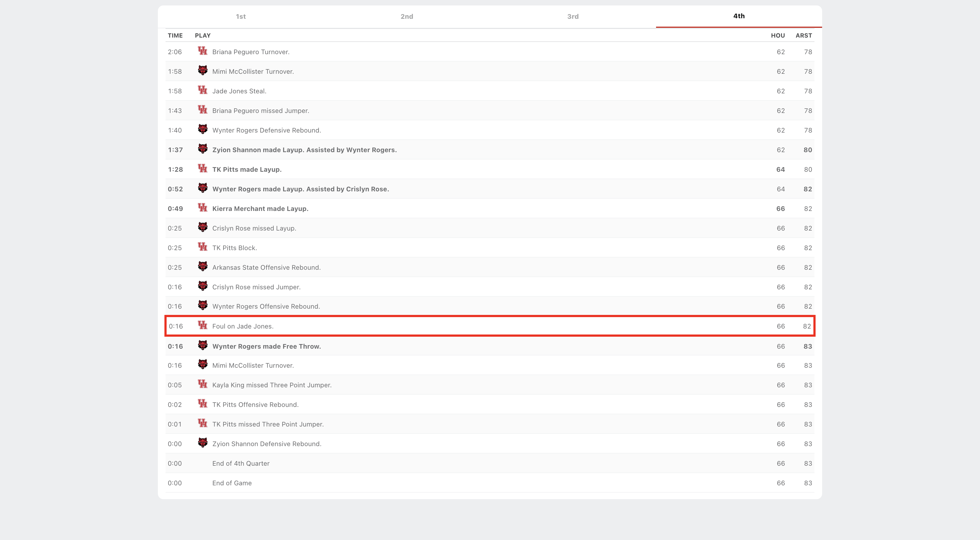Select the 3rd quarter tab

point(572,16)
